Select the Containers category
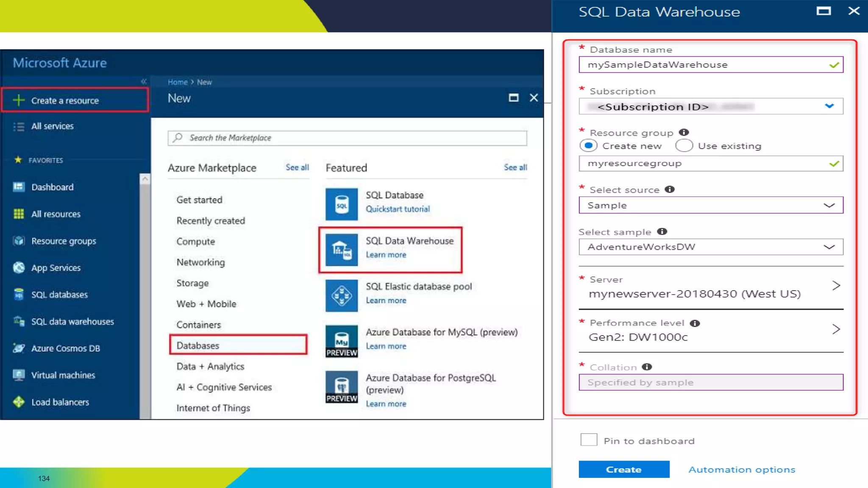Image resolution: width=868 pixels, height=488 pixels. (198, 325)
